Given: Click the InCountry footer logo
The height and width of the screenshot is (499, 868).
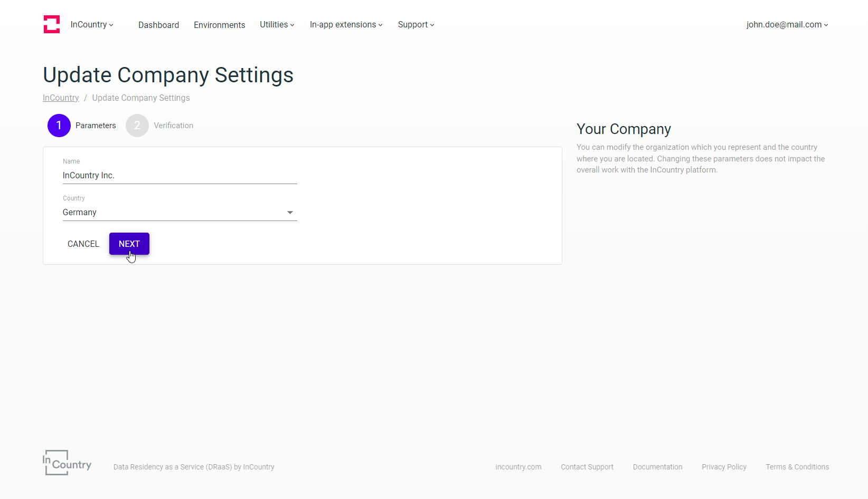Looking at the screenshot, I should 67,463.
